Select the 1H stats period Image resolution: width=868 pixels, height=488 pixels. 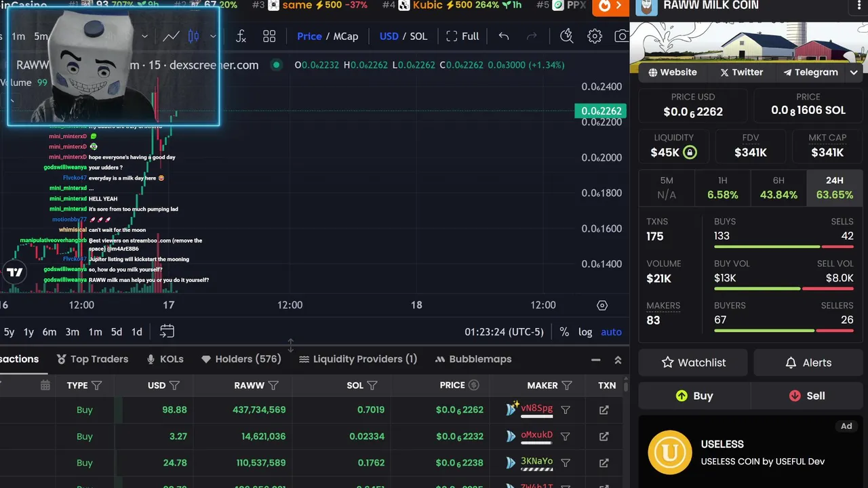coord(722,188)
